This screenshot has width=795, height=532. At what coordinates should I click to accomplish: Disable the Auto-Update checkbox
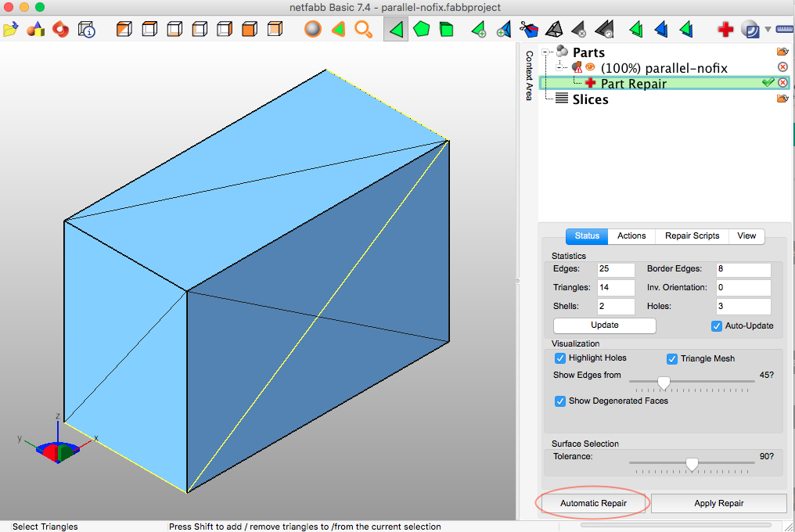[x=717, y=326]
